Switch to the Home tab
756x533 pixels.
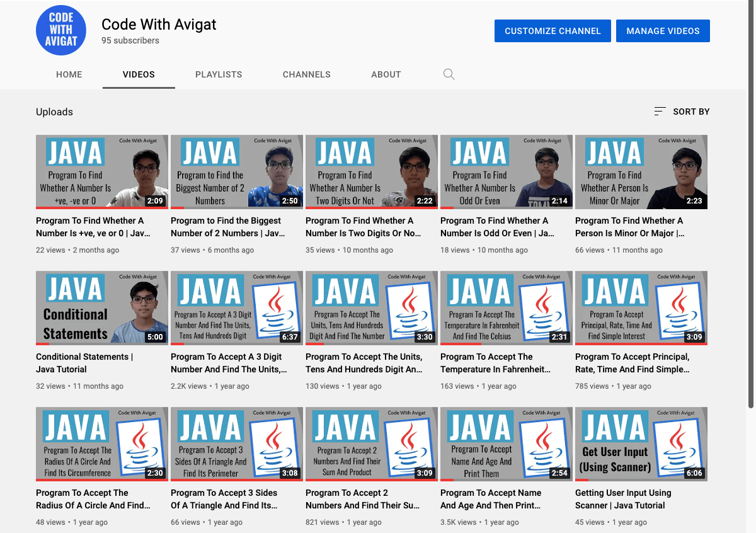tap(69, 74)
